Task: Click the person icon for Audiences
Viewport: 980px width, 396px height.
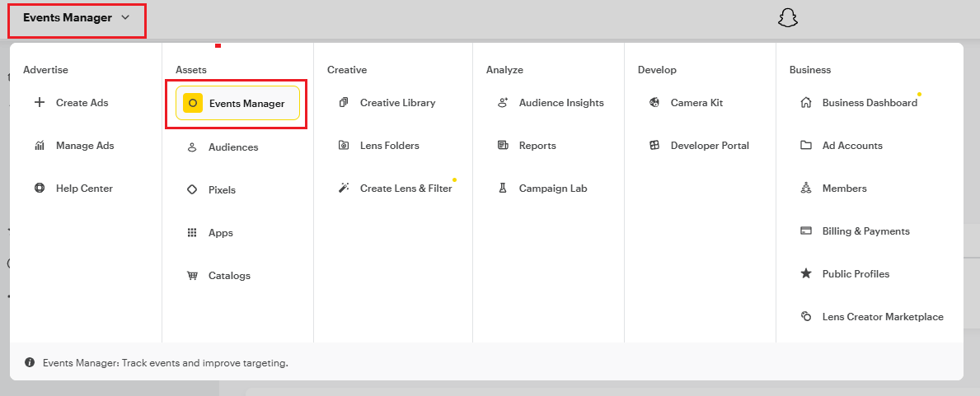Action: tap(192, 147)
